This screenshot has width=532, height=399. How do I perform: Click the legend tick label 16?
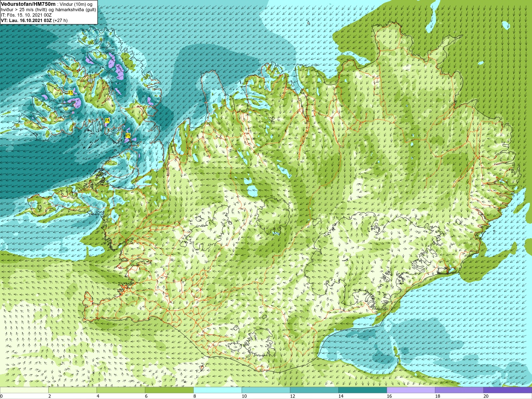coord(389,396)
